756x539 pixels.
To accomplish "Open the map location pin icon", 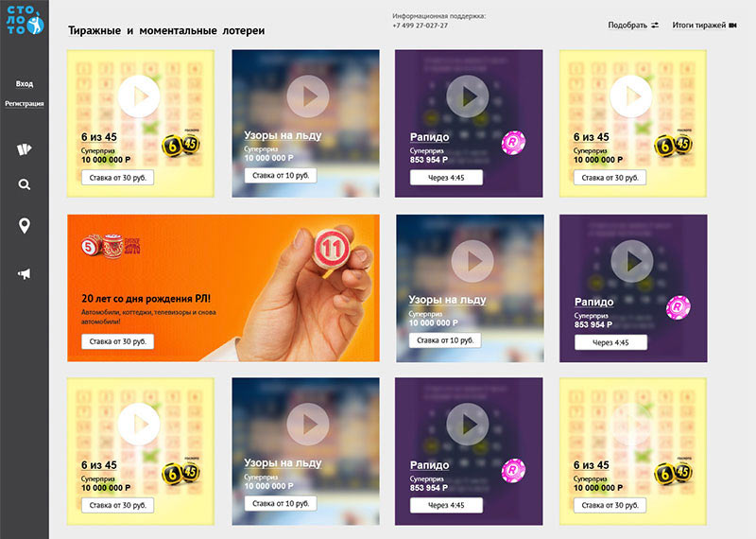I will pyautogui.click(x=25, y=225).
